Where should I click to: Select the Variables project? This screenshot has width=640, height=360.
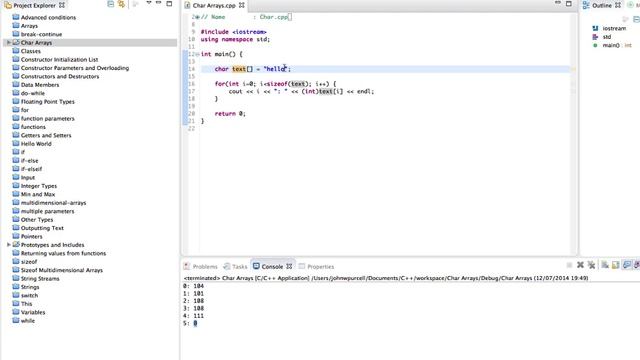pyautogui.click(x=33, y=312)
